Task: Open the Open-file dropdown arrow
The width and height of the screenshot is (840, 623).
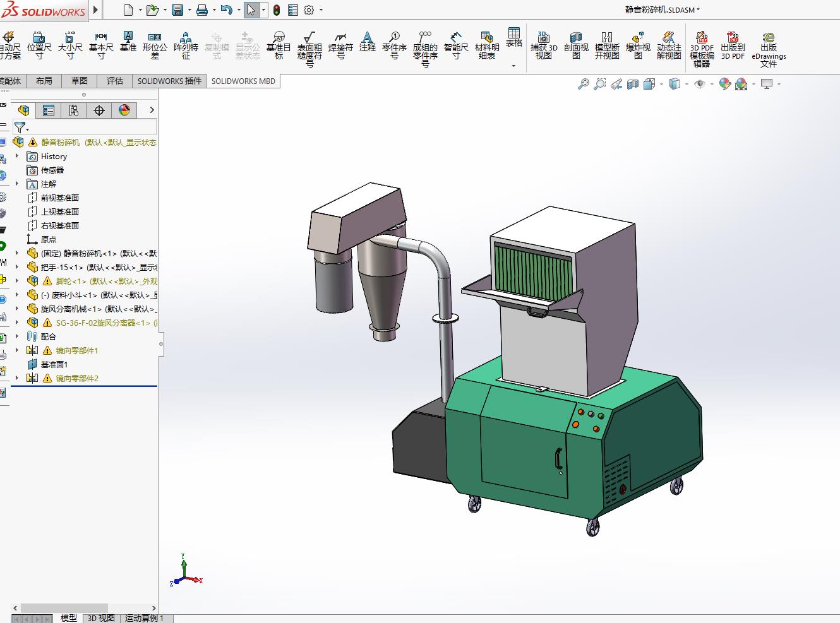Action: [165, 10]
